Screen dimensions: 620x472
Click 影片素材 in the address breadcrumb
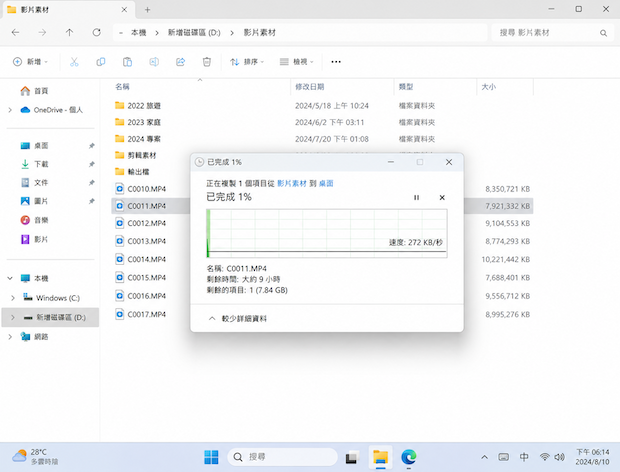tap(259, 33)
